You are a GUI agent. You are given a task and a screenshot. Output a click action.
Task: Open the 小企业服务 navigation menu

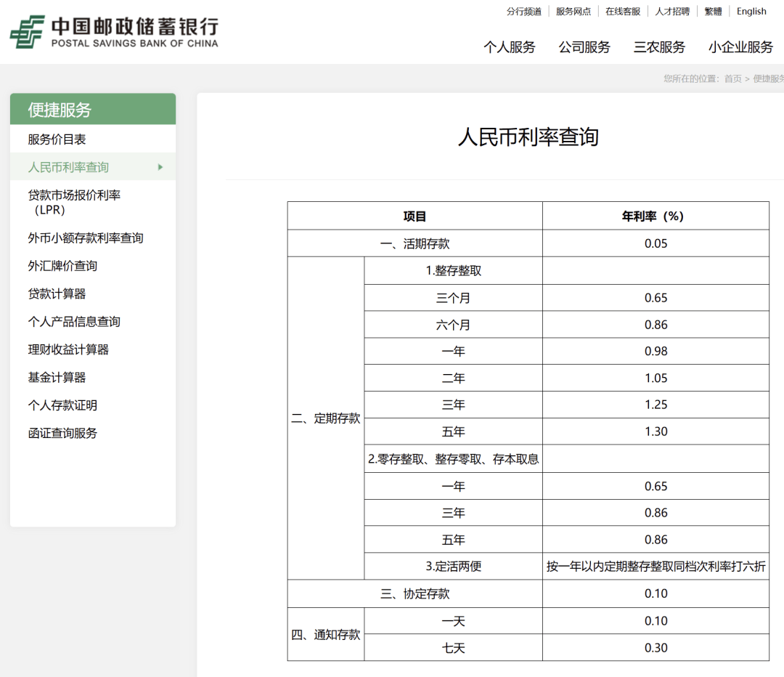pos(740,46)
